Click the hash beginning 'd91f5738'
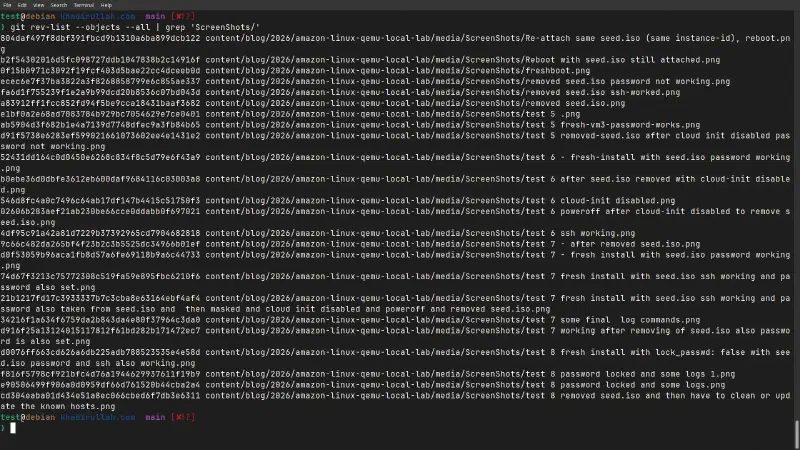The width and height of the screenshot is (800, 450). [x=101, y=136]
